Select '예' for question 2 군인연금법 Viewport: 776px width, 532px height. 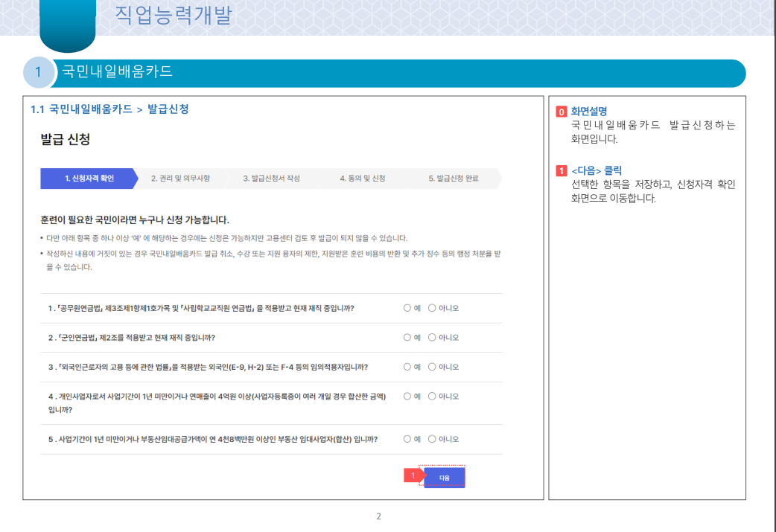(x=407, y=337)
